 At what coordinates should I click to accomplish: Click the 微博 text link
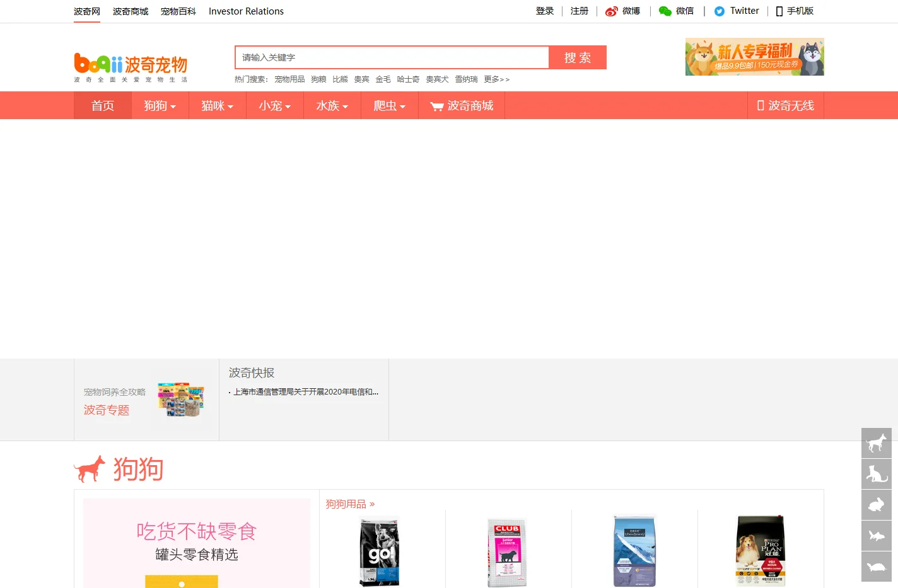[631, 11]
